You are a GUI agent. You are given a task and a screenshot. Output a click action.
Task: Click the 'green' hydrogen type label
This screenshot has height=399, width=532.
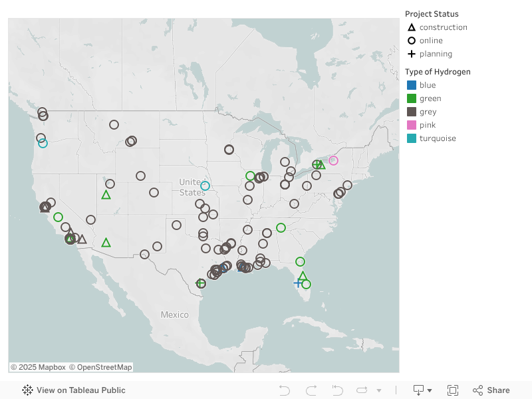coord(430,98)
